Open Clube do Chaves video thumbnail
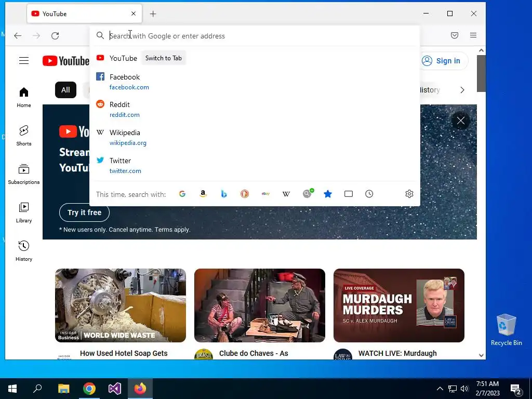This screenshot has width=532, height=399. [260, 305]
